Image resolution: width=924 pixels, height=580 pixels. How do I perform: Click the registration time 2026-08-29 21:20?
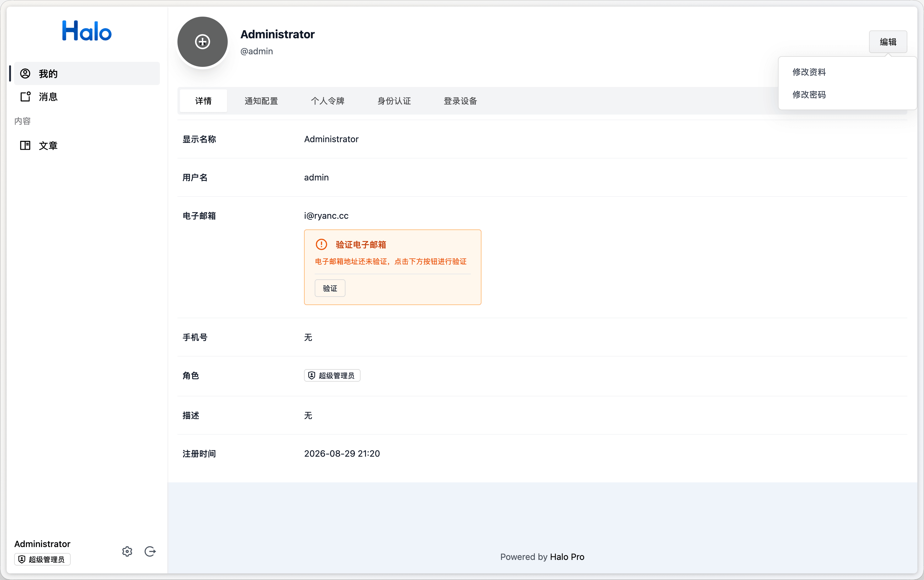click(342, 454)
